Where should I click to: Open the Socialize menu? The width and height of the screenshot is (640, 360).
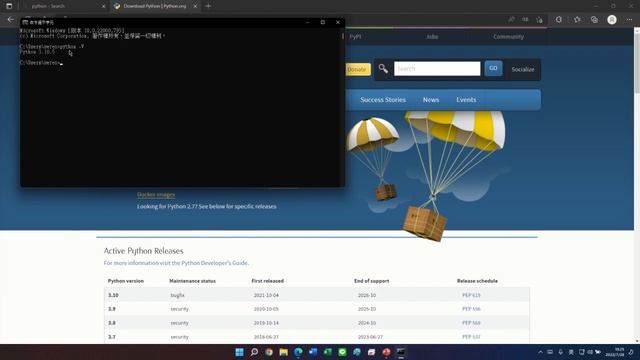point(523,69)
